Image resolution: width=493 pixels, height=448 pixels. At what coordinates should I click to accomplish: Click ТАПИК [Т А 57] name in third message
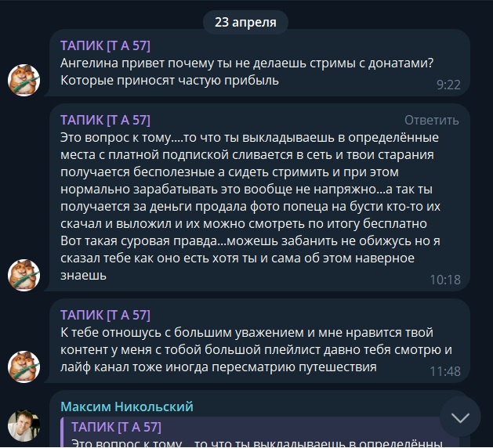(x=105, y=315)
